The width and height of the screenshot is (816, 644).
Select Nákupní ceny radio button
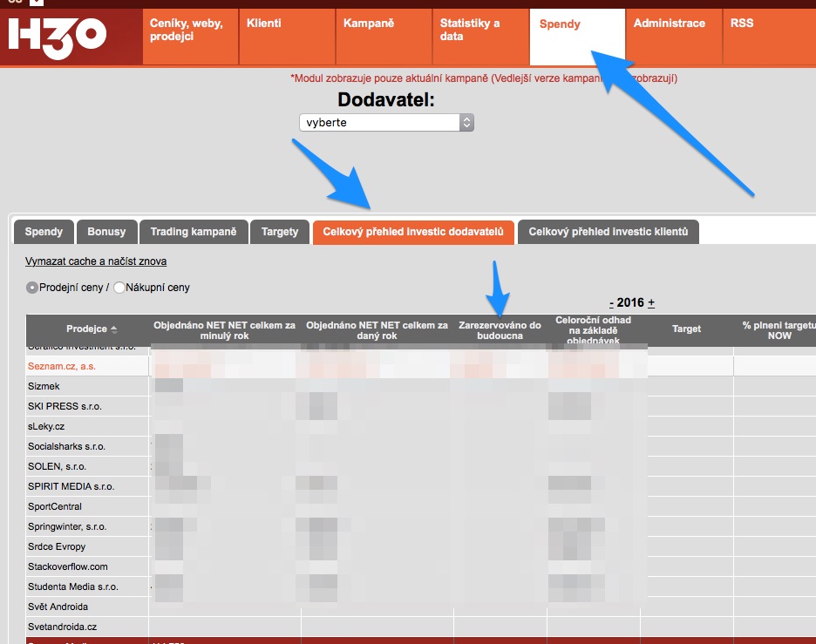(x=119, y=288)
